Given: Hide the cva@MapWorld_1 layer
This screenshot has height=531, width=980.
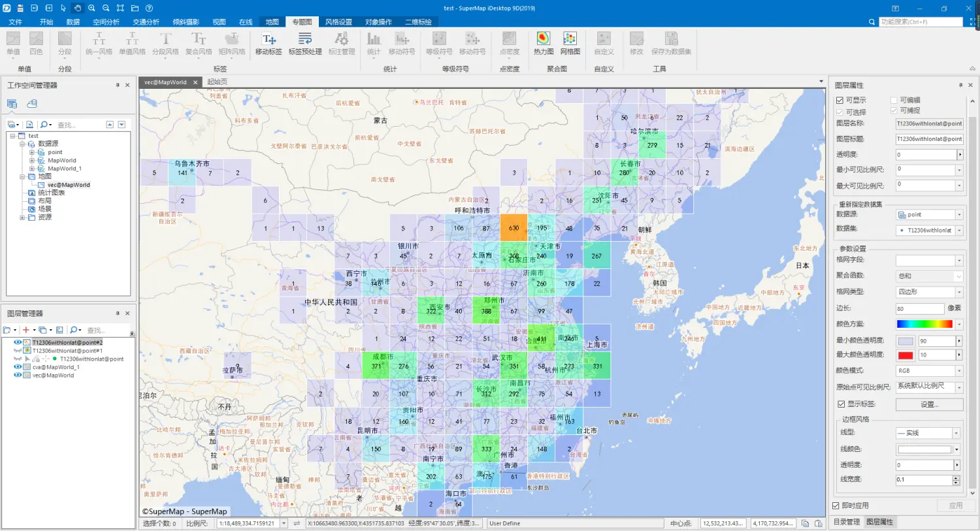Looking at the screenshot, I should 18,367.
